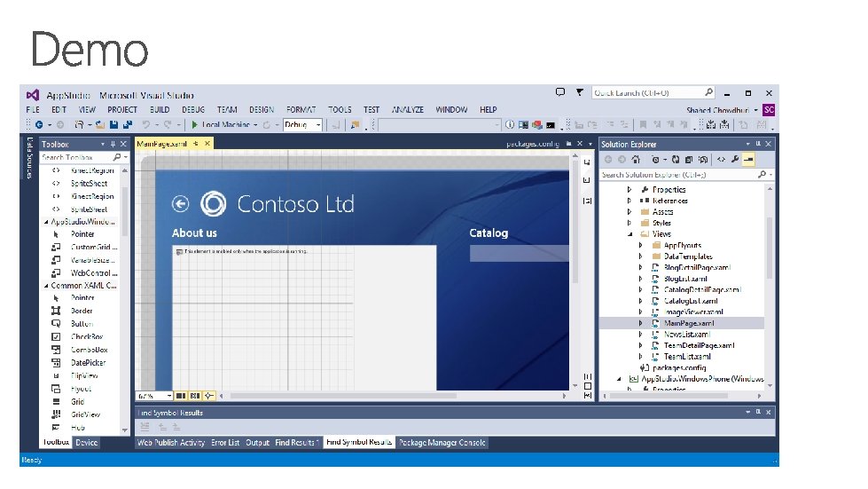Switch to the packages.config tab
The height and width of the screenshot is (489, 868).
(x=533, y=144)
